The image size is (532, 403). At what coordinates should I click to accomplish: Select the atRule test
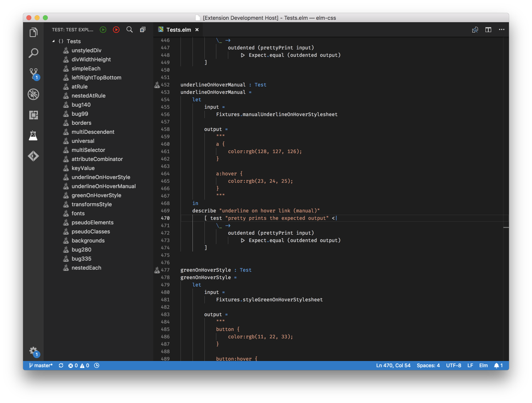pos(79,87)
